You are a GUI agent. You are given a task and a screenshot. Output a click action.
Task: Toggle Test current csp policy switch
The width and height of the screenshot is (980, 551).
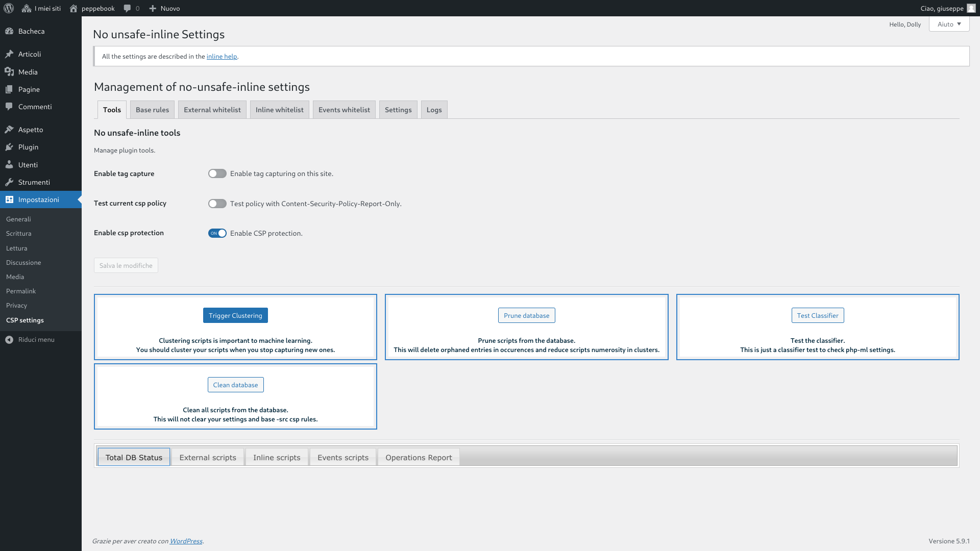click(217, 203)
